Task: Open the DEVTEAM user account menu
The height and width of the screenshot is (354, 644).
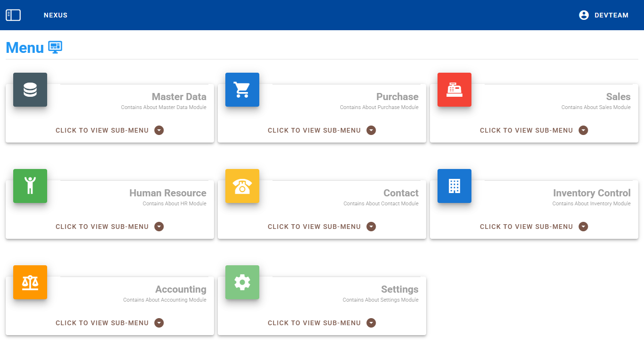Action: [x=604, y=15]
